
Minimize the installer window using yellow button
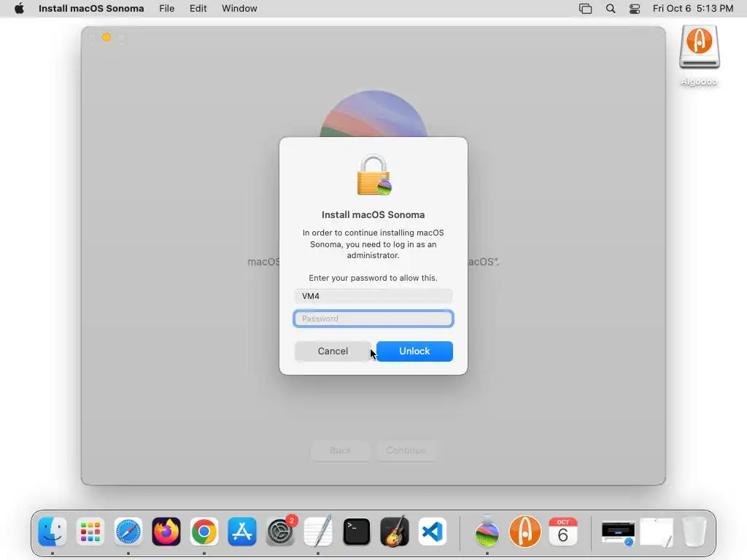click(107, 38)
